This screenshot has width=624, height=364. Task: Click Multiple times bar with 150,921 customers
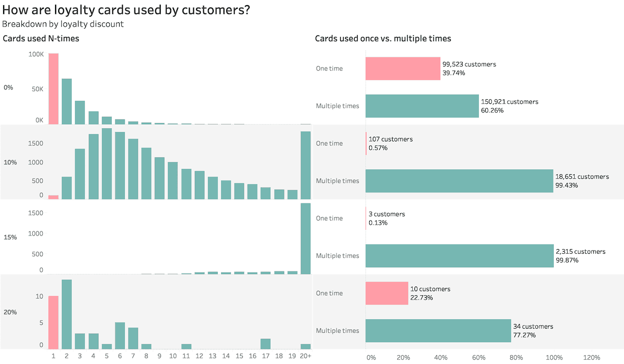coord(422,106)
